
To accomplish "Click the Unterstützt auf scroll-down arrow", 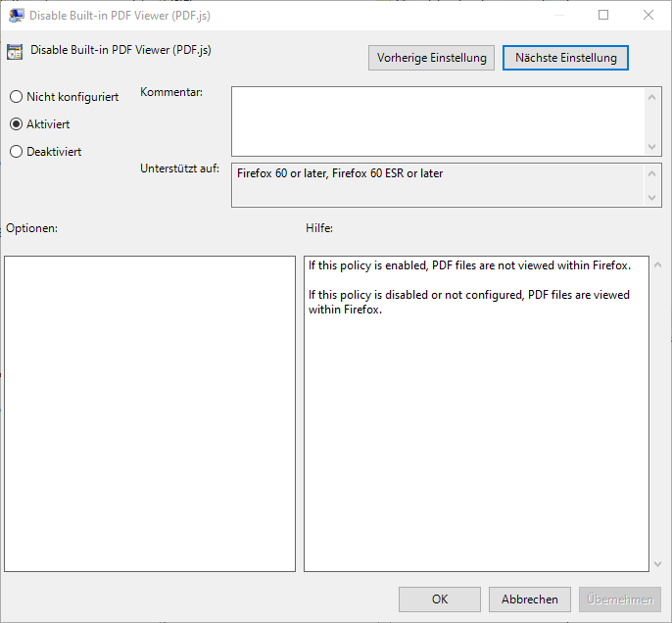I will pyautogui.click(x=651, y=198).
